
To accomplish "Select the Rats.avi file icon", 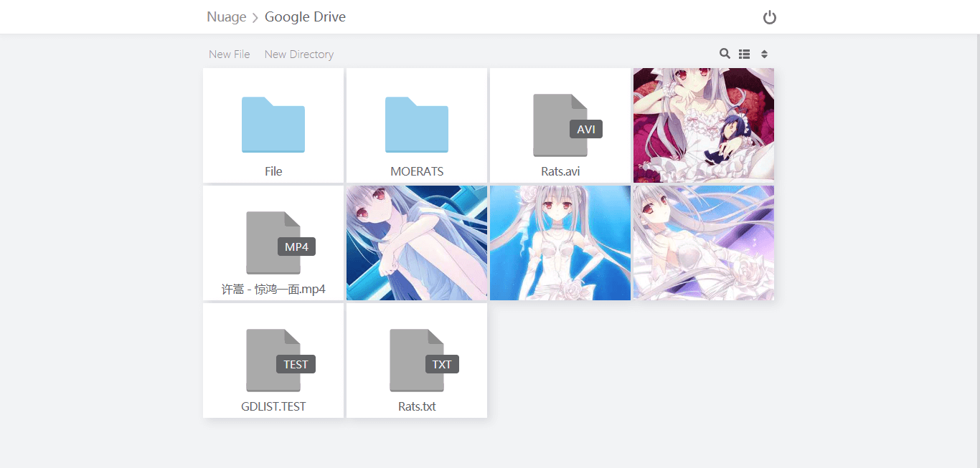I will [x=567, y=125].
